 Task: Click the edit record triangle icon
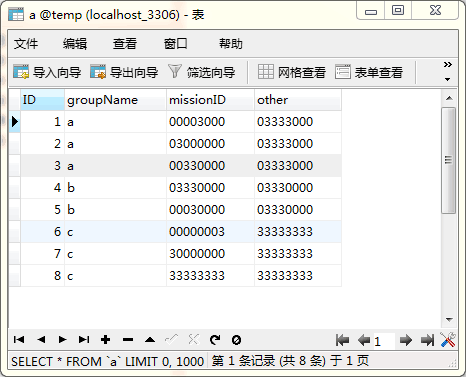150,340
